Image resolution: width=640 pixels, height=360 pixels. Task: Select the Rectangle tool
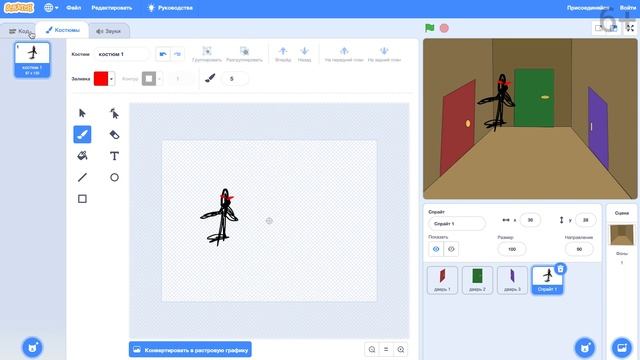pyautogui.click(x=82, y=199)
